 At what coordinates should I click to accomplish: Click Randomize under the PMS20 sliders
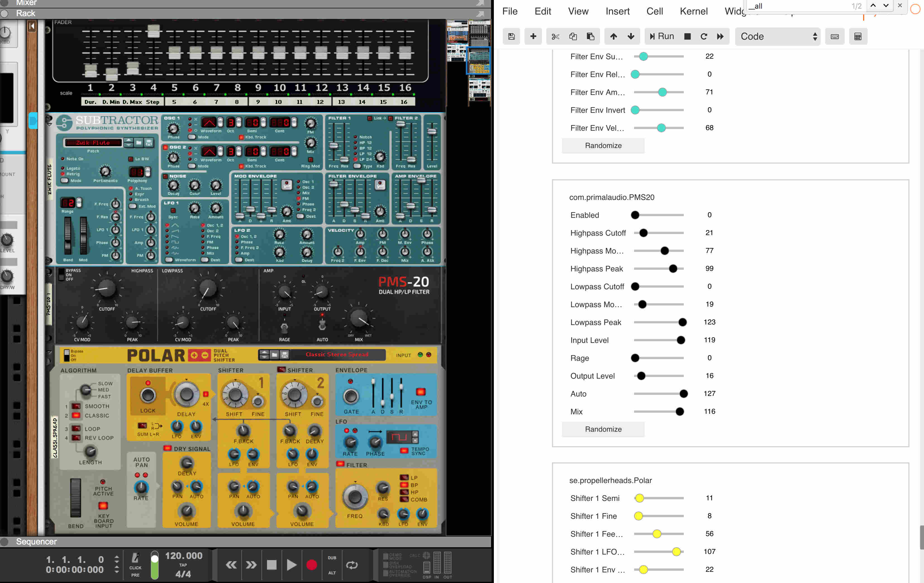tap(603, 429)
